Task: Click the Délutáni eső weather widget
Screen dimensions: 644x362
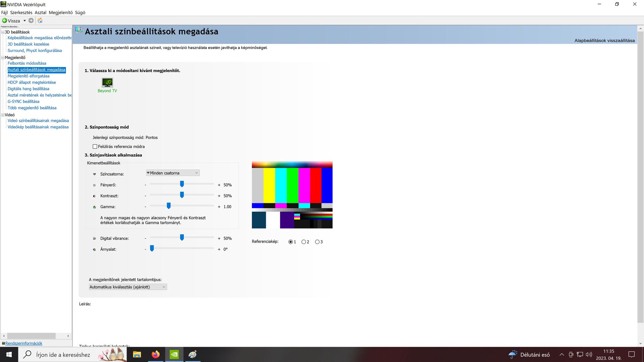Action: (529, 355)
